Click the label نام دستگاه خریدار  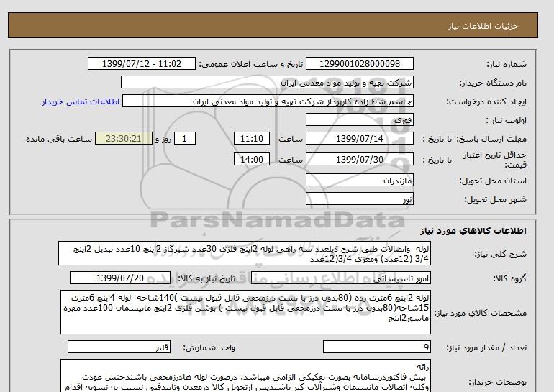click(493, 83)
